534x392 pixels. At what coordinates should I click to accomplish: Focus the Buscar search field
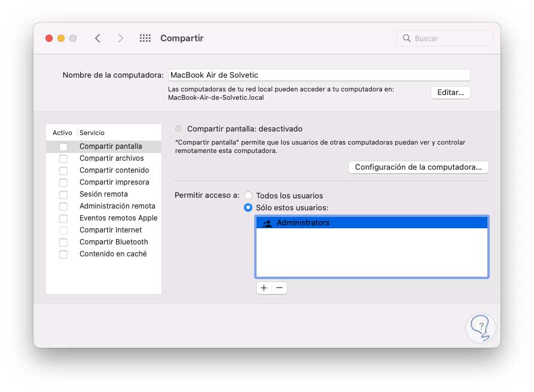tap(445, 38)
